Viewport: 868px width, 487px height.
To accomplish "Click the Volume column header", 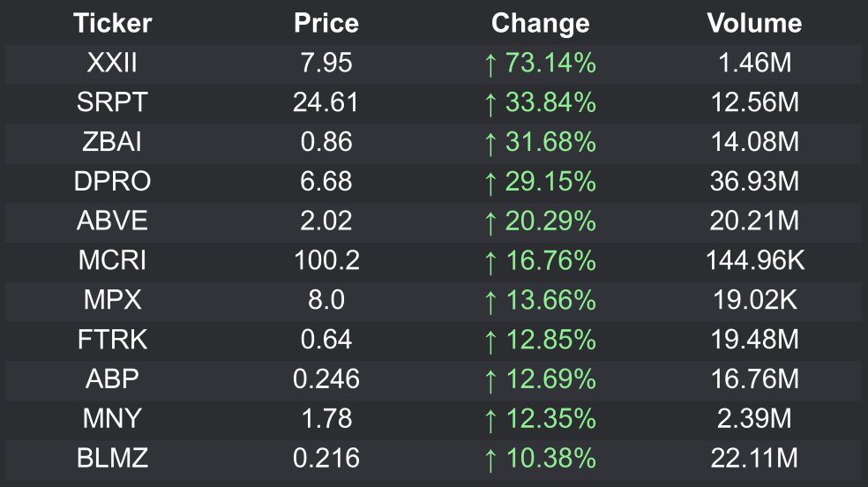I will (754, 23).
